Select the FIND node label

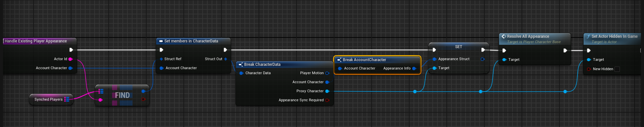point(122,95)
